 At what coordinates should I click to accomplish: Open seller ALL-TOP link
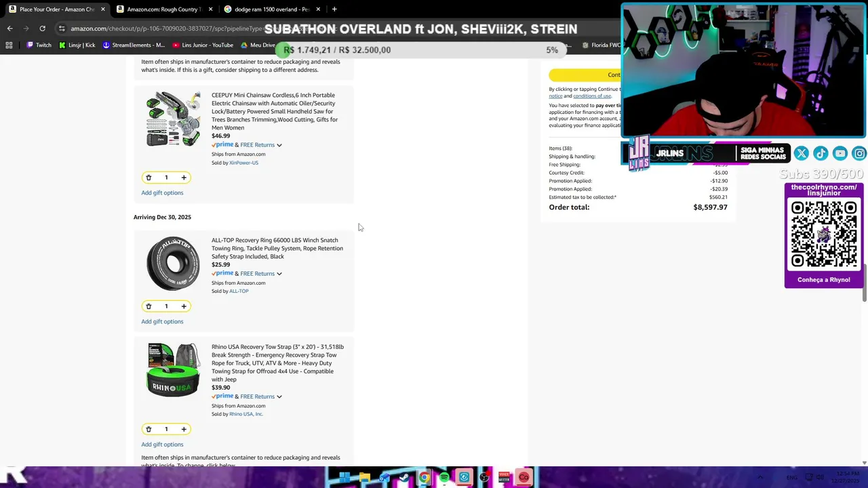pos(239,291)
